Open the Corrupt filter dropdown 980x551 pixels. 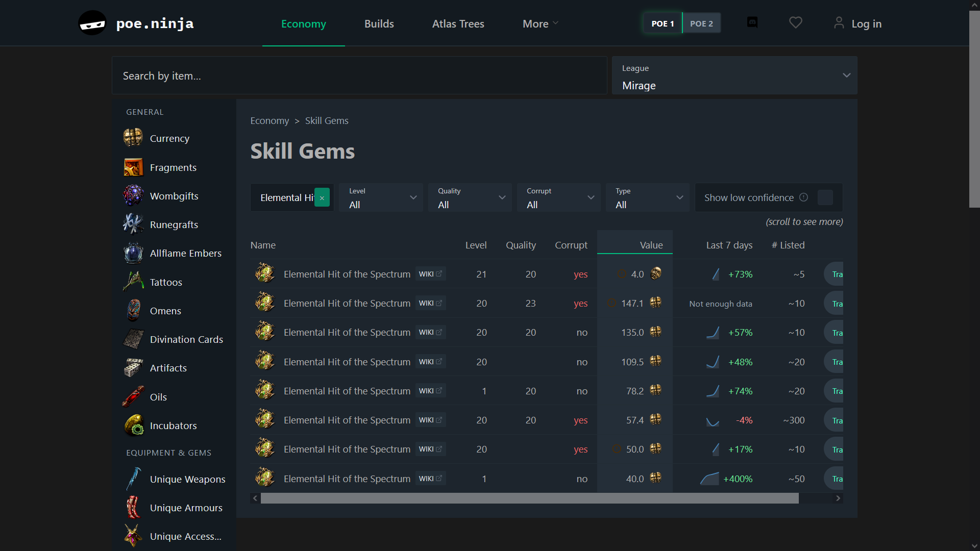pyautogui.click(x=558, y=198)
